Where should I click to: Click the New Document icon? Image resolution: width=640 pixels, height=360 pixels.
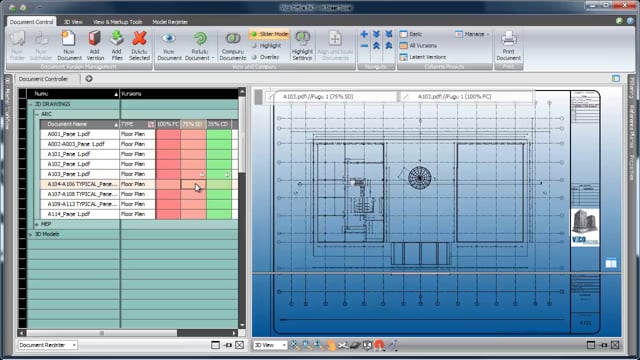coord(69,39)
